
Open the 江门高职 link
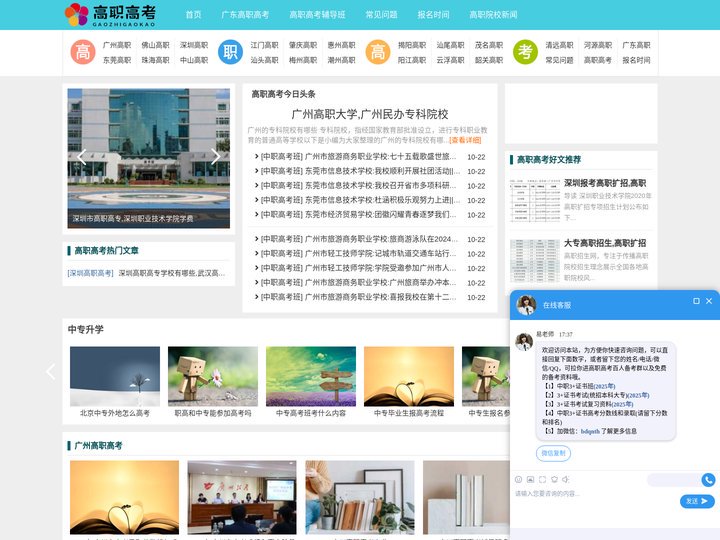pyautogui.click(x=264, y=45)
